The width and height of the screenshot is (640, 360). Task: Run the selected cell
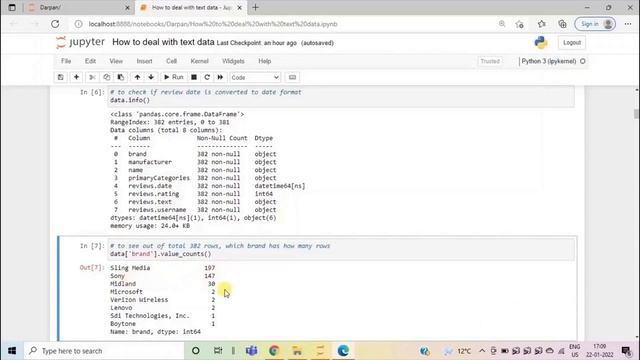pyautogui.click(x=173, y=77)
